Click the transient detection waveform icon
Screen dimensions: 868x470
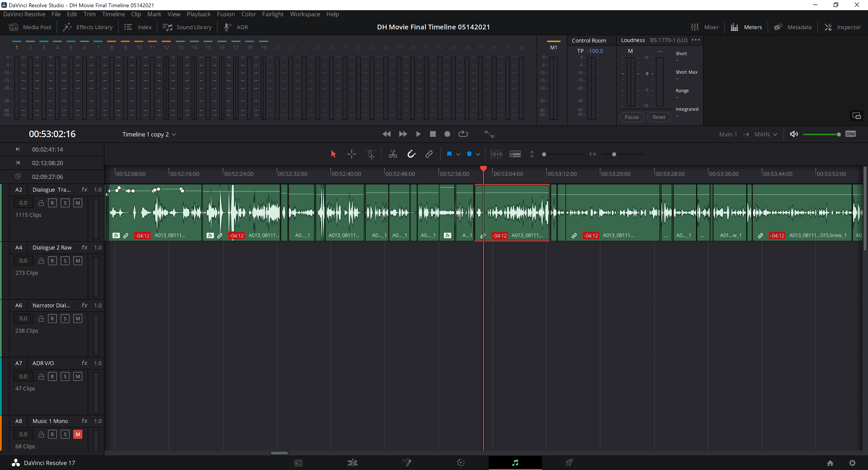[x=497, y=154]
